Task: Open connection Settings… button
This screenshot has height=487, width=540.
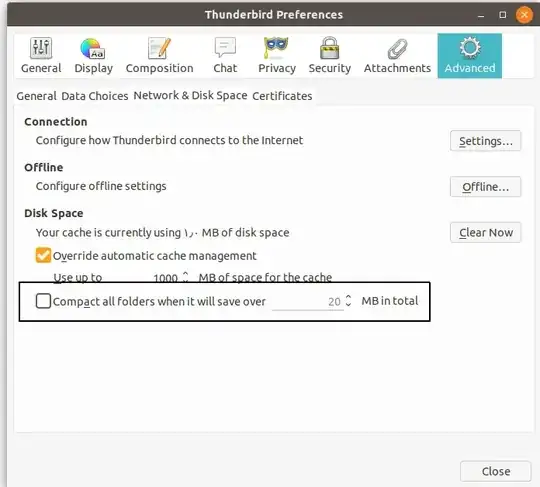Action: point(485,141)
